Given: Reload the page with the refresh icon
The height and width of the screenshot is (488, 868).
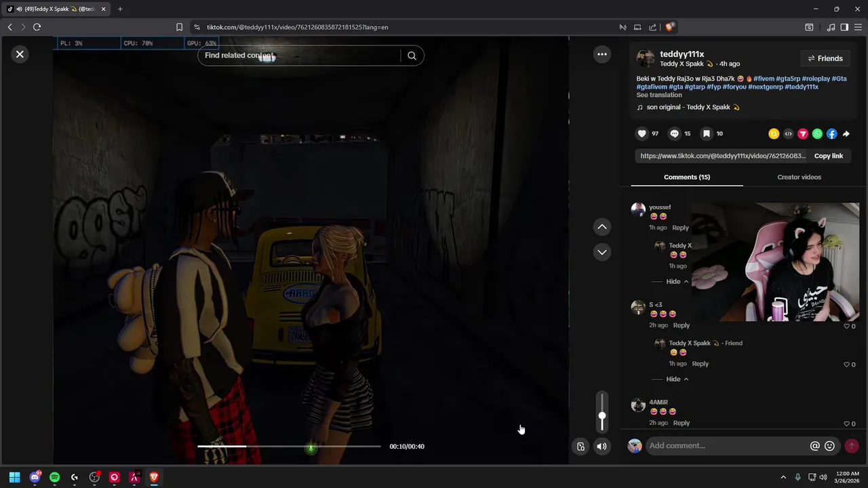Looking at the screenshot, I should (37, 27).
